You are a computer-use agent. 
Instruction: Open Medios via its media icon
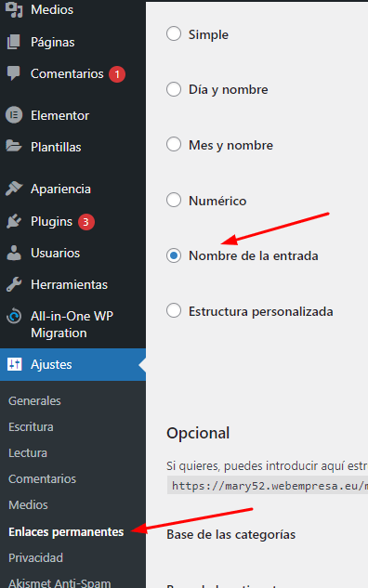tap(14, 9)
